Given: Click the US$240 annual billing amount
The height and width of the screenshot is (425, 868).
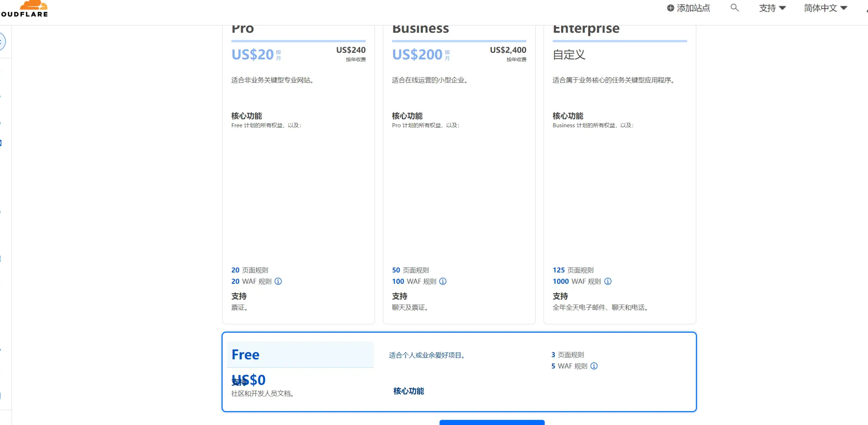Looking at the screenshot, I should (x=350, y=50).
